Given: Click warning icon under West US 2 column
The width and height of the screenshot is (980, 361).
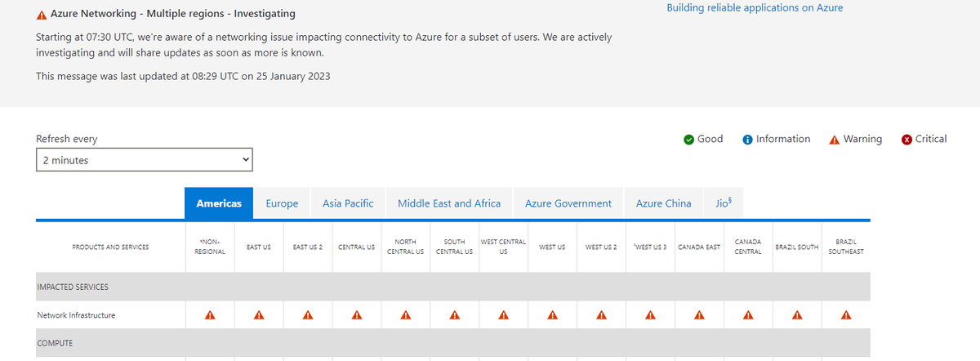Looking at the screenshot, I should [601, 315].
